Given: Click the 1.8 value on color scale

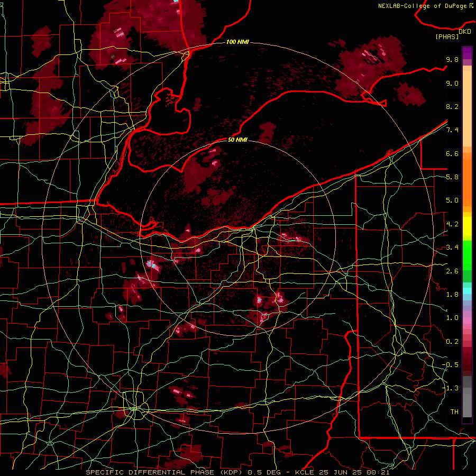Looking at the screenshot, I should (452, 295).
